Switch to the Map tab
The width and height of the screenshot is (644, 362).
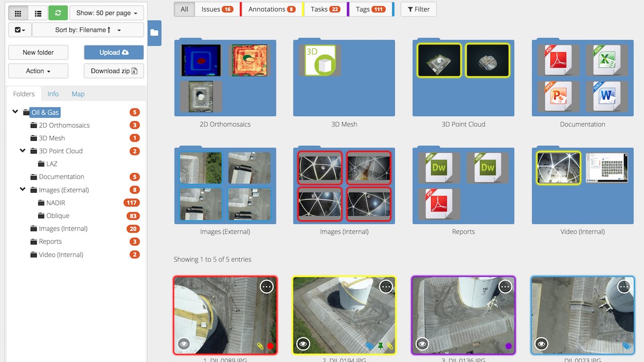click(78, 94)
